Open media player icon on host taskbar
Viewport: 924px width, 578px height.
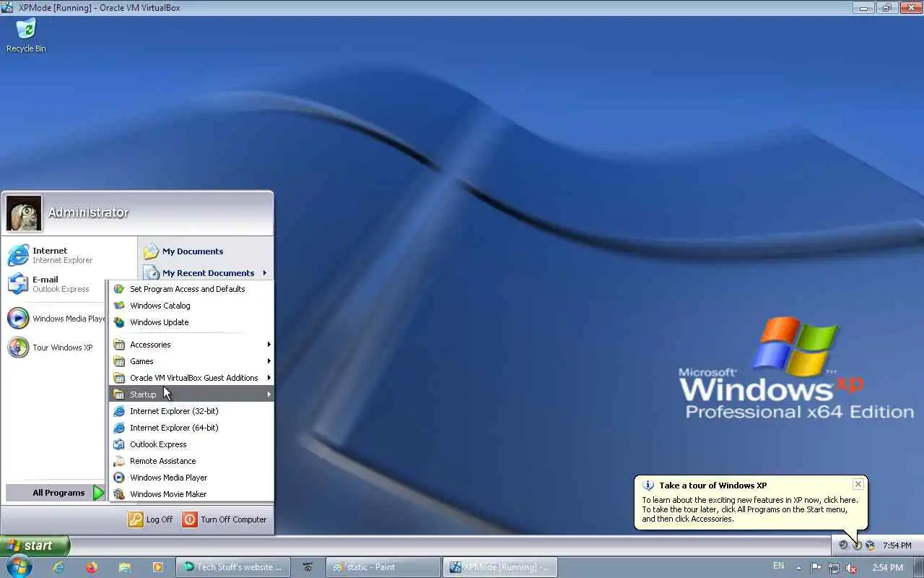(x=157, y=567)
